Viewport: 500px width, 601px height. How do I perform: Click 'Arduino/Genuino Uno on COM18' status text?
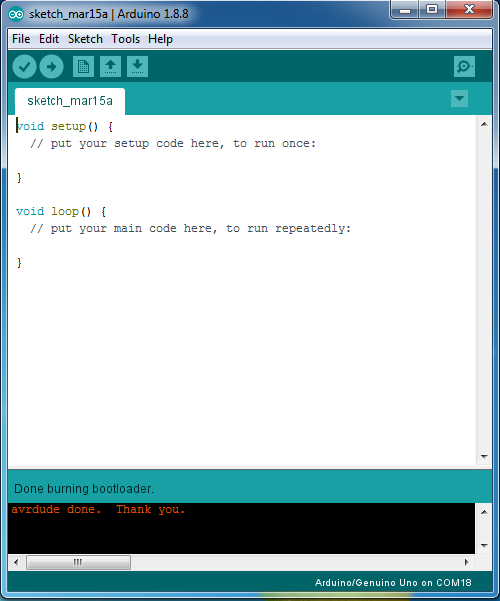click(x=393, y=583)
